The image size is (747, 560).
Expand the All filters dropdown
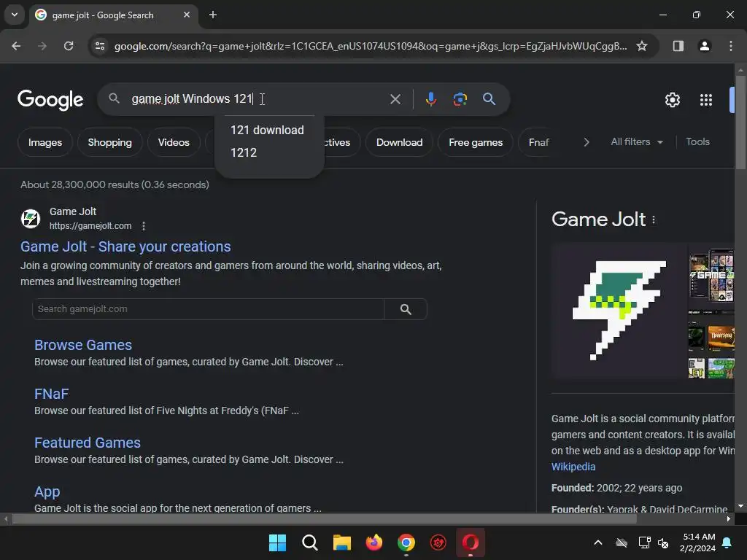click(x=637, y=142)
